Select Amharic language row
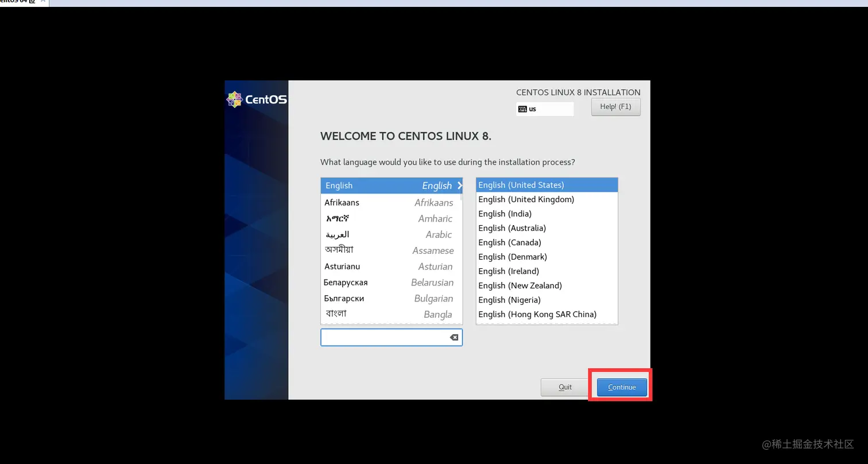Image resolution: width=868 pixels, height=464 pixels. click(391, 219)
